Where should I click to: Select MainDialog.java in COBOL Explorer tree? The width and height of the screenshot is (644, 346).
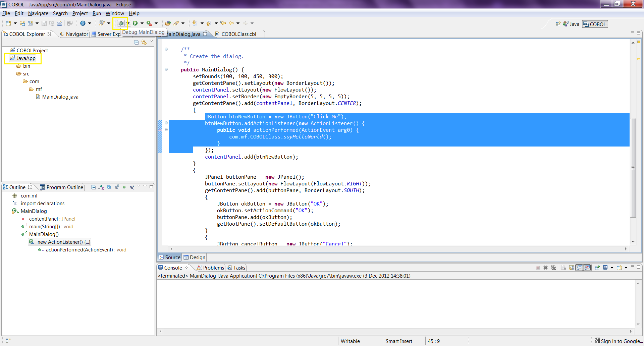tap(60, 97)
